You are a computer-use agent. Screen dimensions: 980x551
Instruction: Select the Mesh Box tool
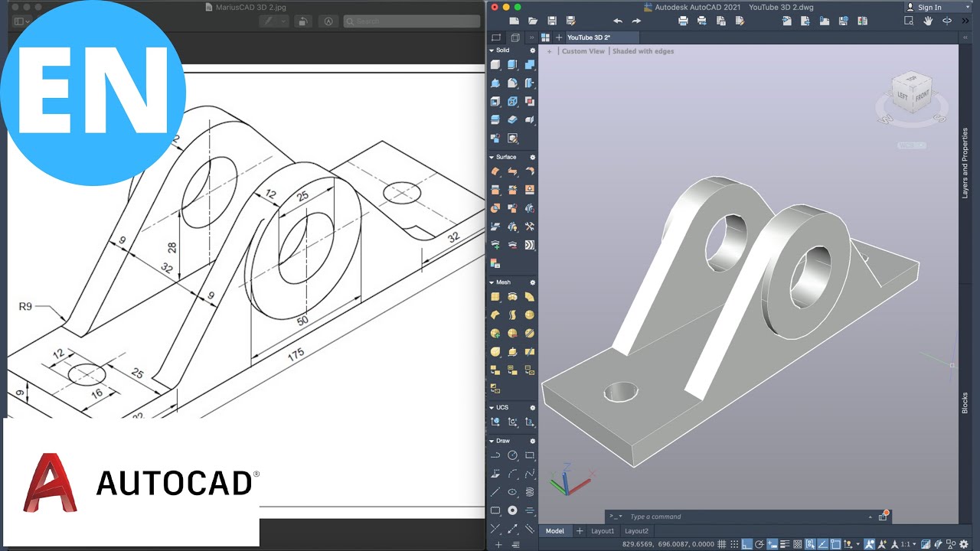495,296
